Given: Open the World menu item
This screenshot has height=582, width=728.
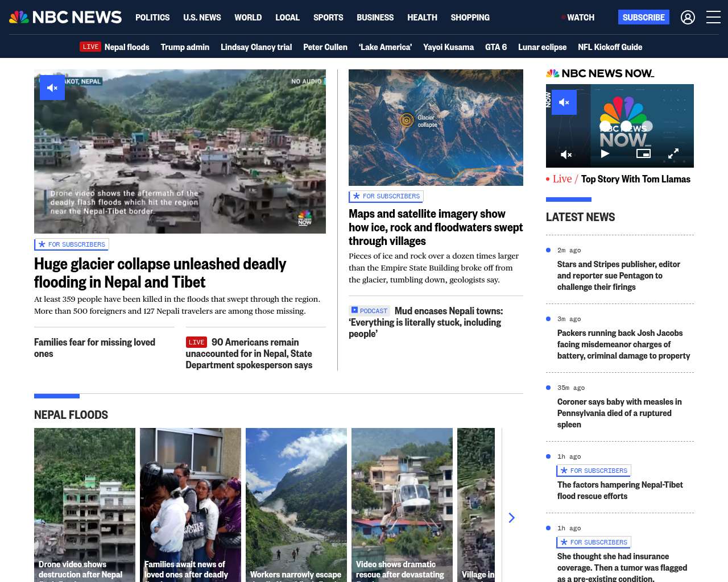Looking at the screenshot, I should pos(248,18).
